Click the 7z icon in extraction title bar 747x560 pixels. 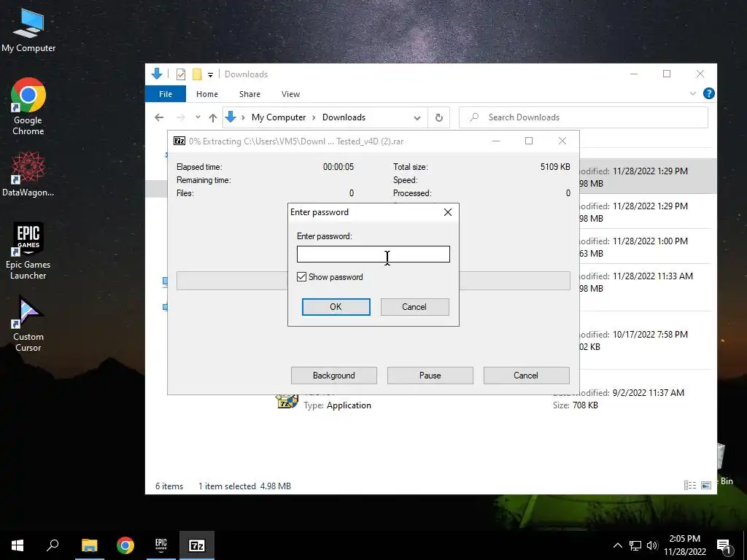[179, 141]
